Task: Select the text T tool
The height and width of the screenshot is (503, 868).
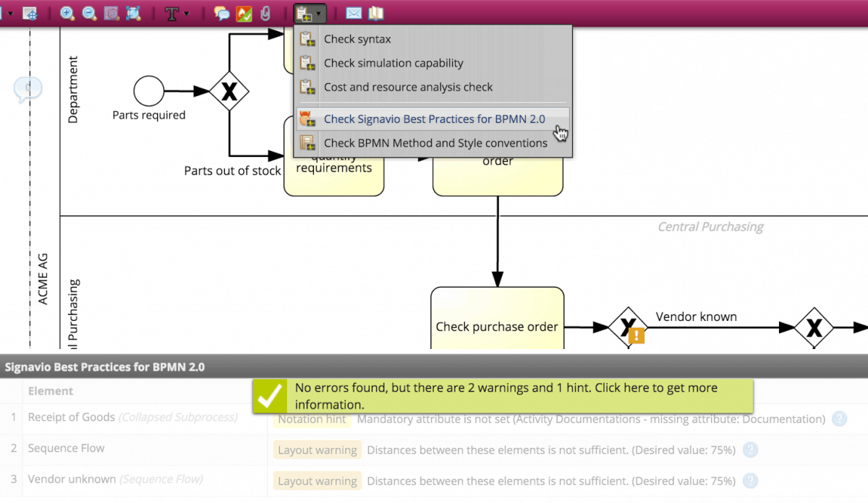Action: pyautogui.click(x=171, y=13)
